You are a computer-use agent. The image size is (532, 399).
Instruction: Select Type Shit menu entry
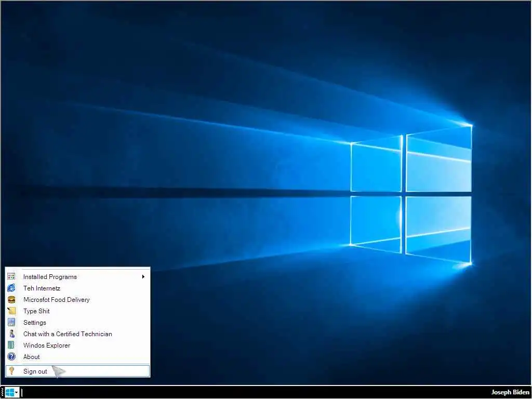(77, 311)
